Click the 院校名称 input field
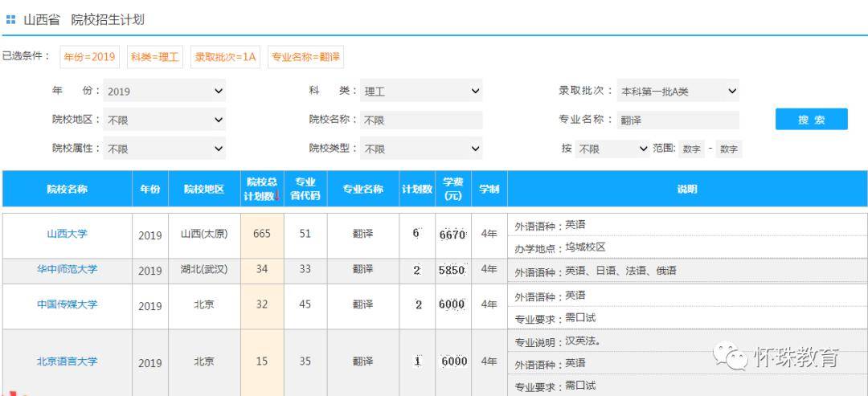The image size is (868, 396). [421, 120]
